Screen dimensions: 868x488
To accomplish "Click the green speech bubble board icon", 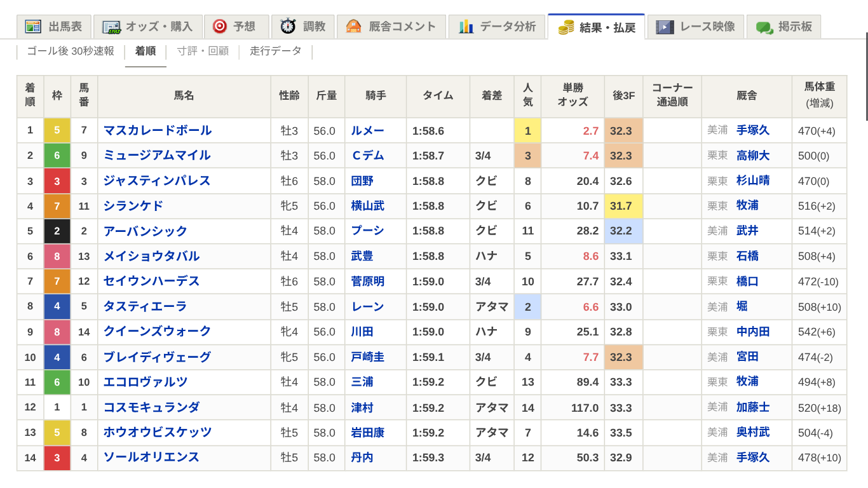I will tap(764, 27).
